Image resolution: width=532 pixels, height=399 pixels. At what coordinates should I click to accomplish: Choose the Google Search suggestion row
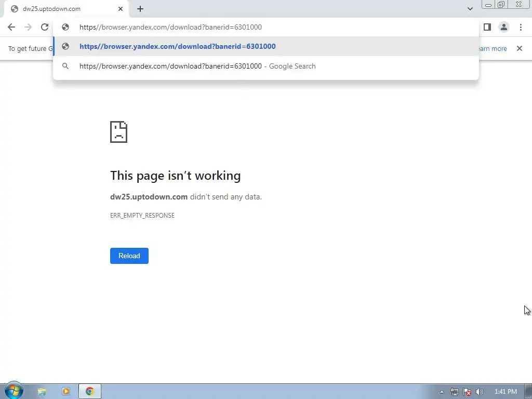[x=266, y=66]
